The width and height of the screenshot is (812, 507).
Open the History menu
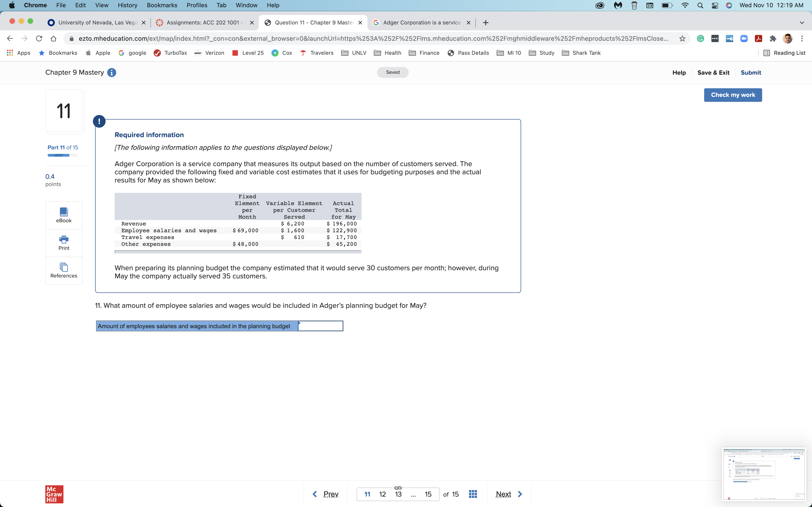tap(128, 5)
